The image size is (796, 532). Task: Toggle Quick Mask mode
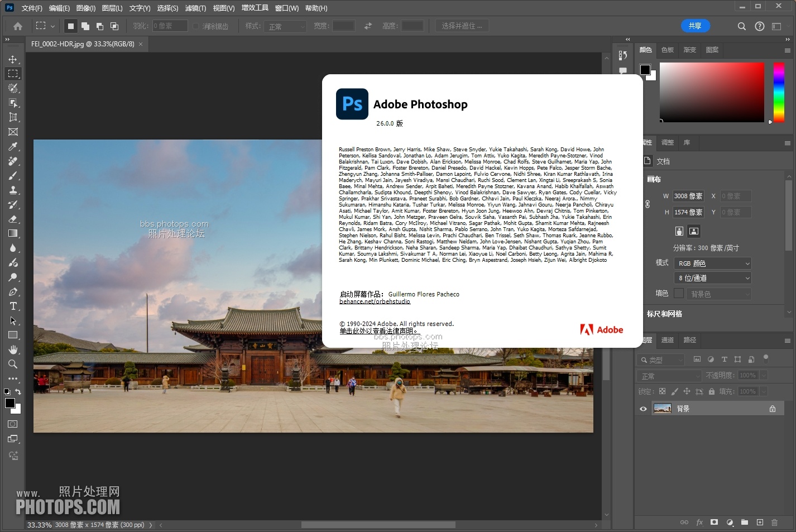tap(13, 424)
